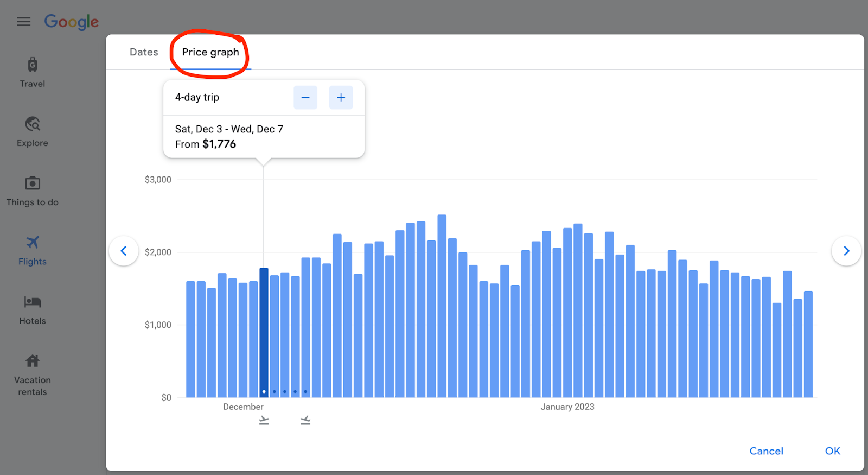868x475 pixels.
Task: Click the From $1,776 price text
Action: (x=206, y=144)
